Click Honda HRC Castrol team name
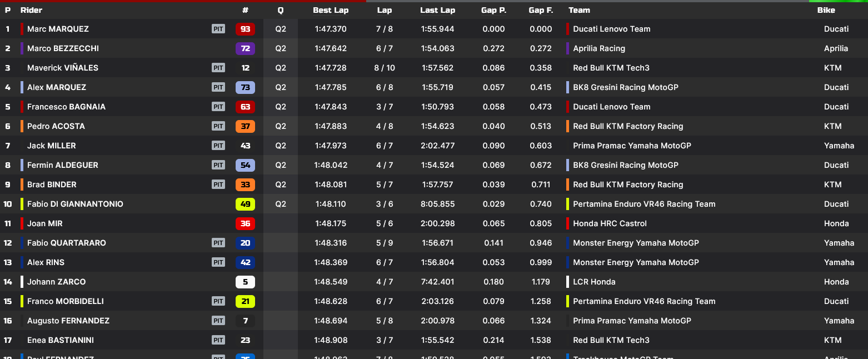This screenshot has height=359, width=868. pos(610,223)
